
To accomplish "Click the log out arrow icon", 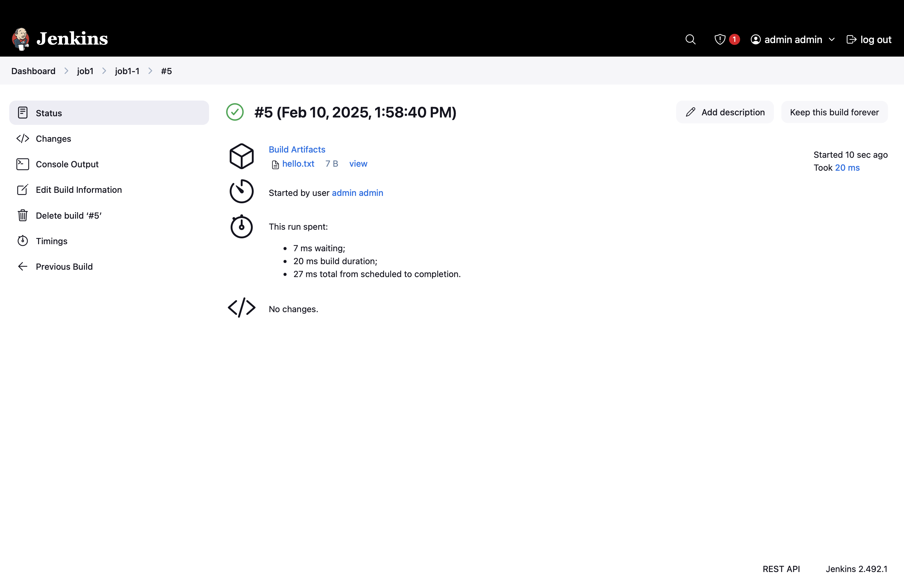I will point(851,39).
